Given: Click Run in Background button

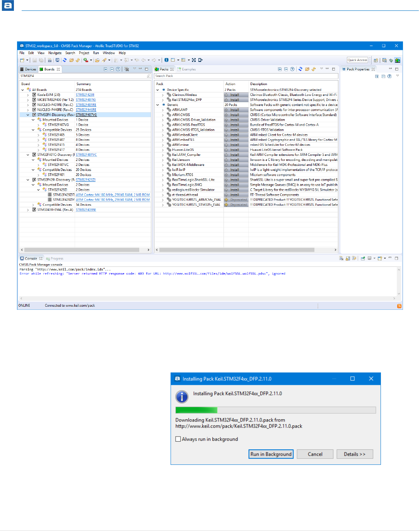Looking at the screenshot, I should [x=271, y=454].
